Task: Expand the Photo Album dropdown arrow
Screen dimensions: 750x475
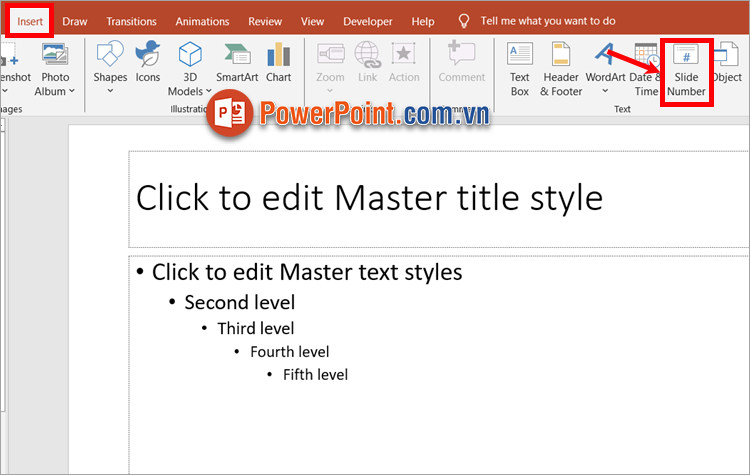Action: [x=72, y=91]
